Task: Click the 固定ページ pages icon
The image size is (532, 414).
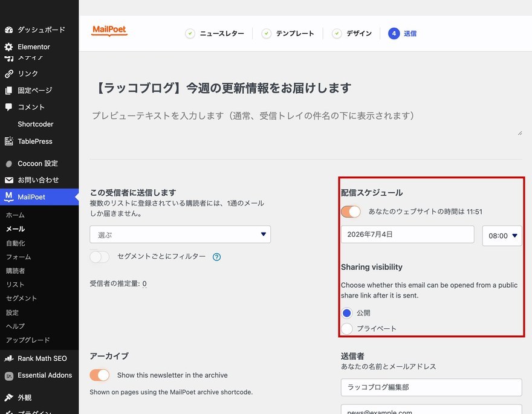Action: pyautogui.click(x=9, y=91)
